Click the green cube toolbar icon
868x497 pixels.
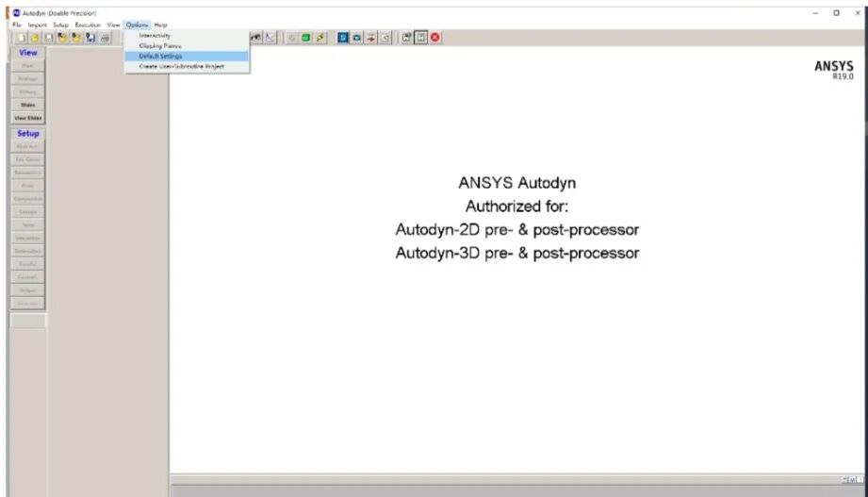point(305,38)
